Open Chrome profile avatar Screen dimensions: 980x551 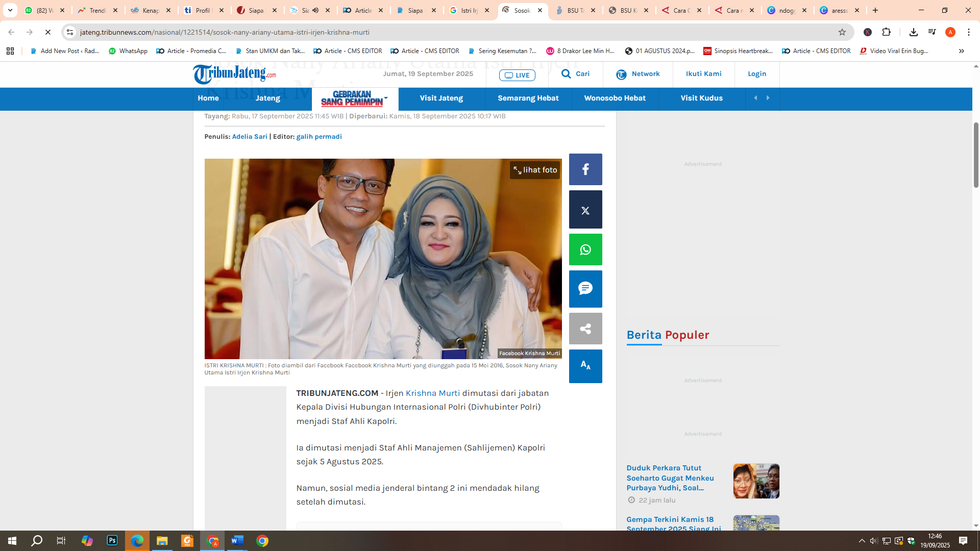950,32
